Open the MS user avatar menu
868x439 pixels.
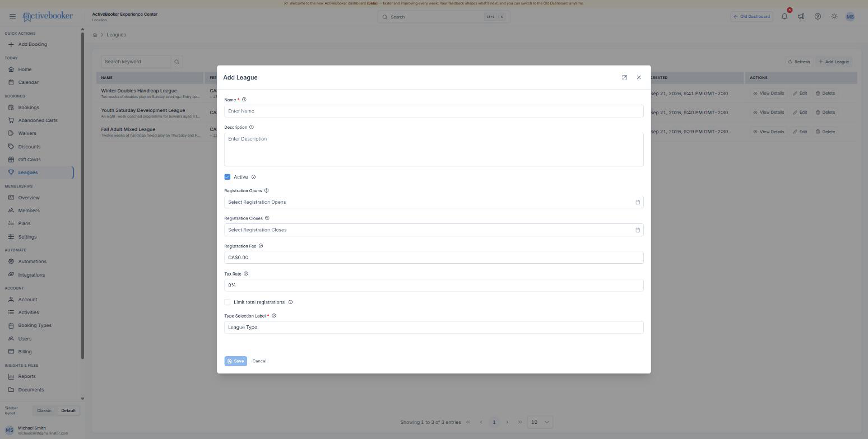(850, 17)
